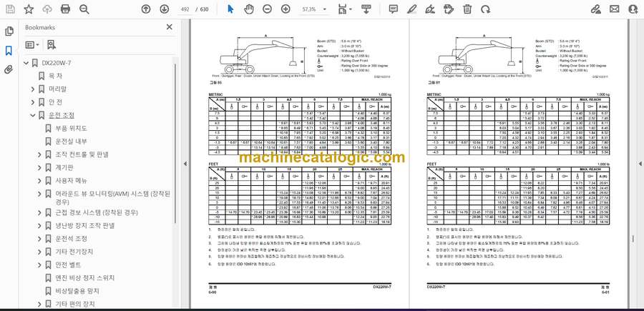Select the highlight text pen tool
644x311 pixels.
coord(411,9)
